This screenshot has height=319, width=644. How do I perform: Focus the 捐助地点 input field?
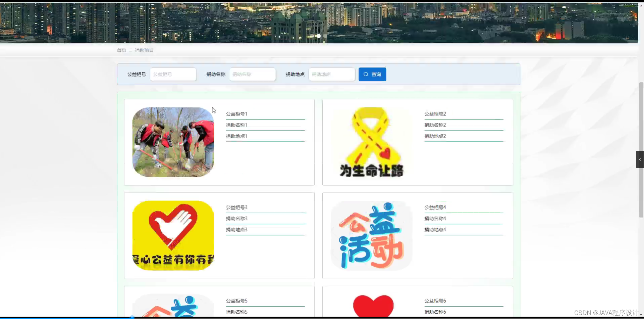pyautogui.click(x=331, y=74)
